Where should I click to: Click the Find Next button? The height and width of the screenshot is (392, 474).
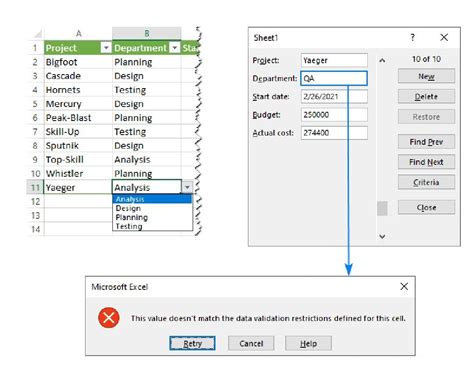tap(426, 162)
